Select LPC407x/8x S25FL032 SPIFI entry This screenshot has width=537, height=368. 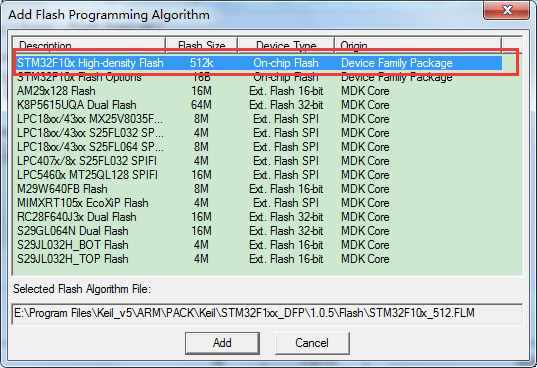[x=259, y=161]
